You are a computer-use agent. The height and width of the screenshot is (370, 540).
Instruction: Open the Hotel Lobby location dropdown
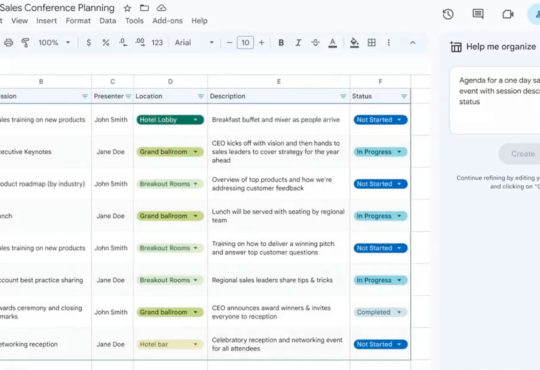[x=170, y=120]
